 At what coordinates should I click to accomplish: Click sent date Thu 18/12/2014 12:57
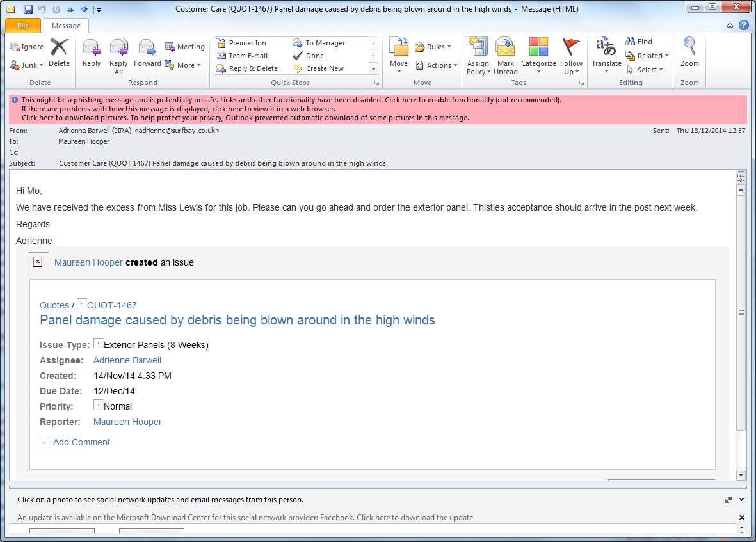point(711,131)
